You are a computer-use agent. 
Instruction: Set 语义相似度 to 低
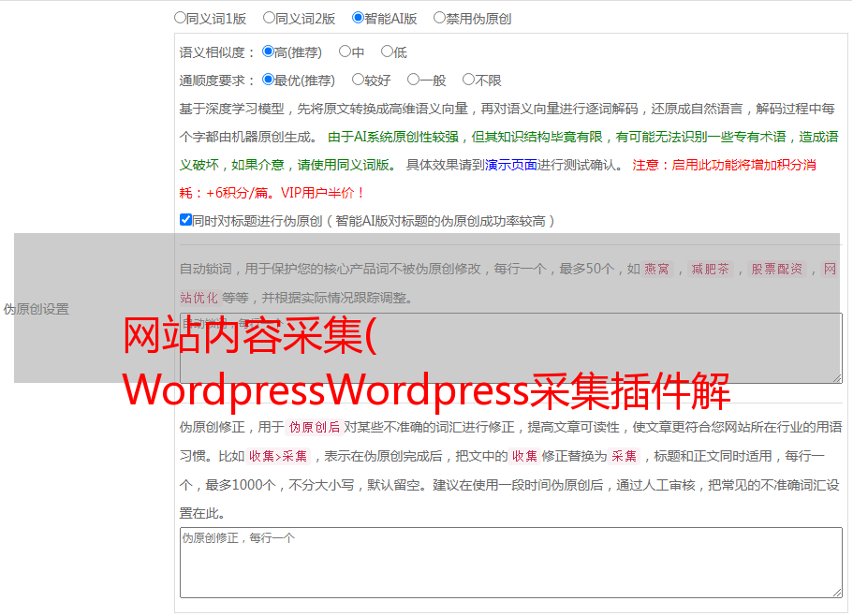click(x=387, y=51)
